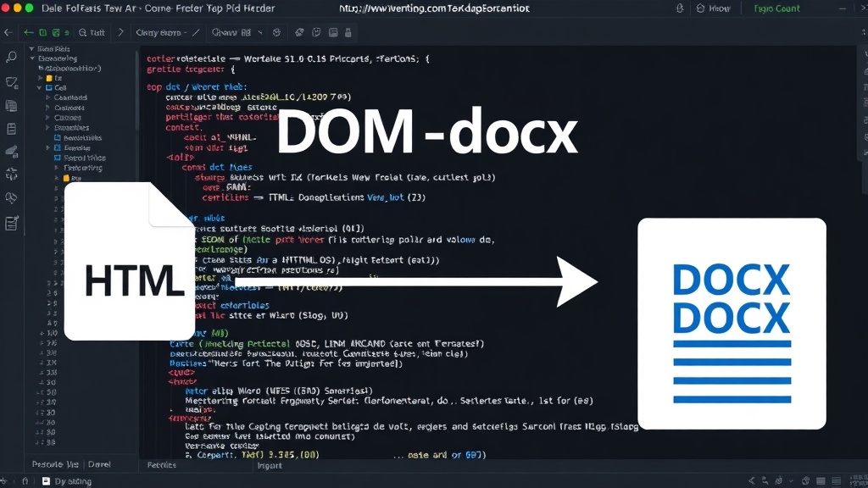Click the forward chevron in the toolbar
Viewport: 868px width, 488px height.
coord(120,33)
